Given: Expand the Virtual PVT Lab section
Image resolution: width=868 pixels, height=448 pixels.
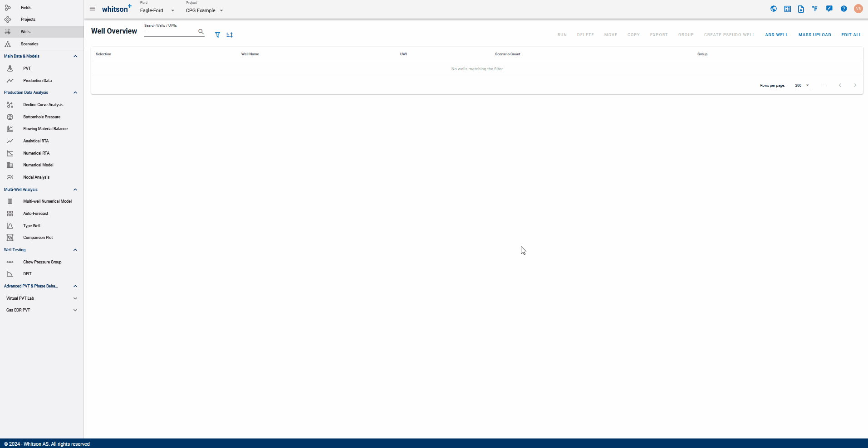Looking at the screenshot, I should click(x=75, y=298).
